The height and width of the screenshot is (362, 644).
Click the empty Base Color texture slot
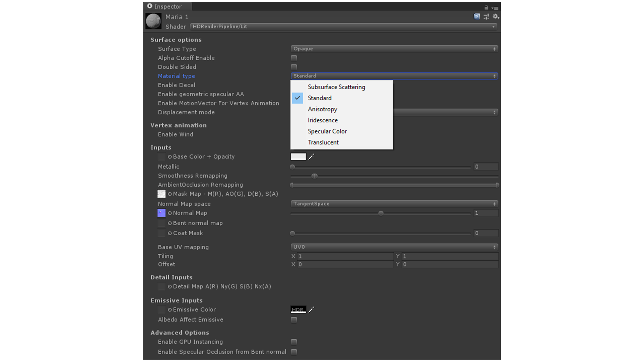(161, 157)
